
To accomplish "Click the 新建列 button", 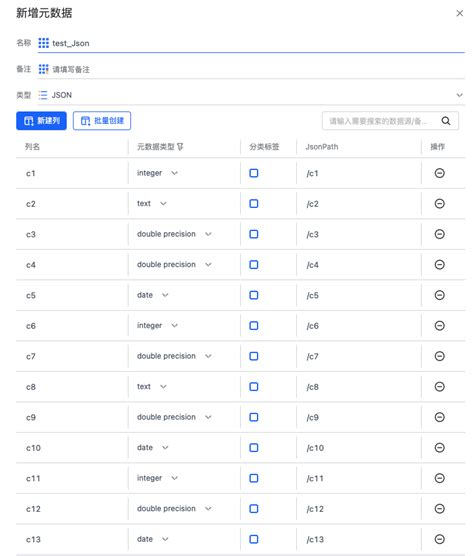I will pos(41,121).
